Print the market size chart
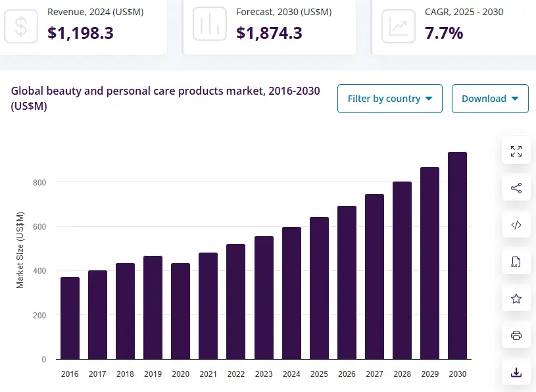 [x=516, y=335]
